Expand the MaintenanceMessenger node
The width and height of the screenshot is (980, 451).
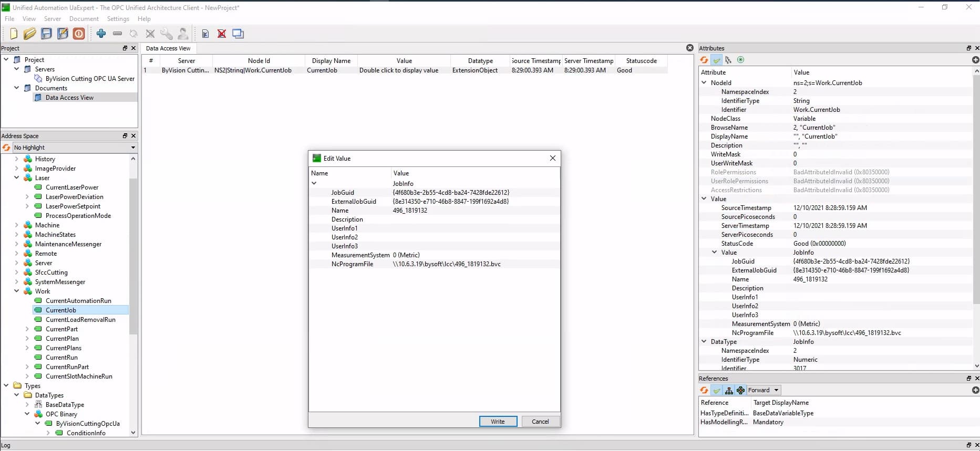(16, 244)
